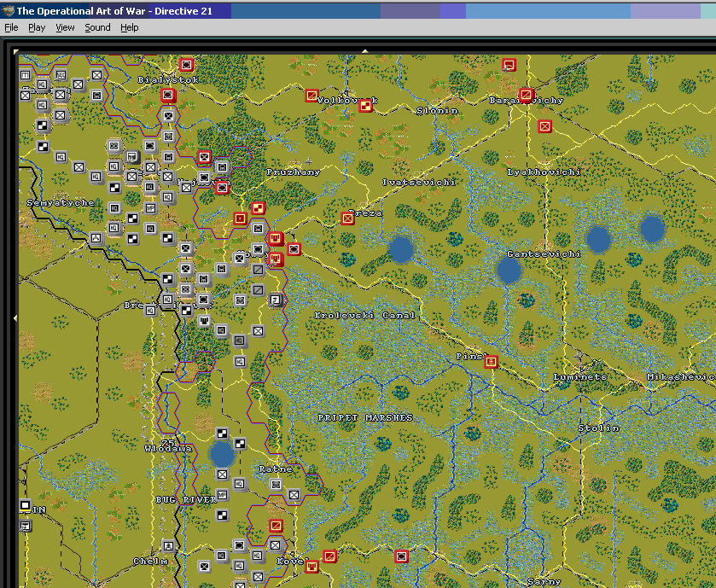The width and height of the screenshot is (716, 588).
Task: Click the Semyatyche city label
Action: (x=61, y=203)
